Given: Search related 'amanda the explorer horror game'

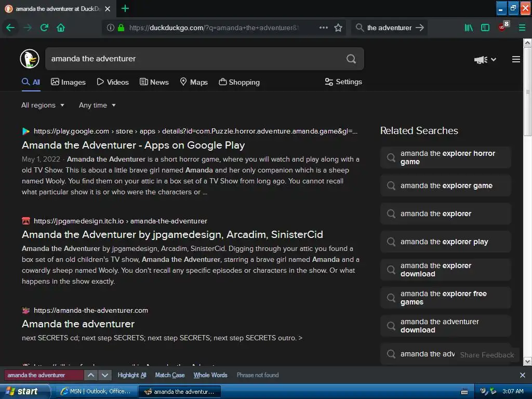Looking at the screenshot, I should (445, 157).
